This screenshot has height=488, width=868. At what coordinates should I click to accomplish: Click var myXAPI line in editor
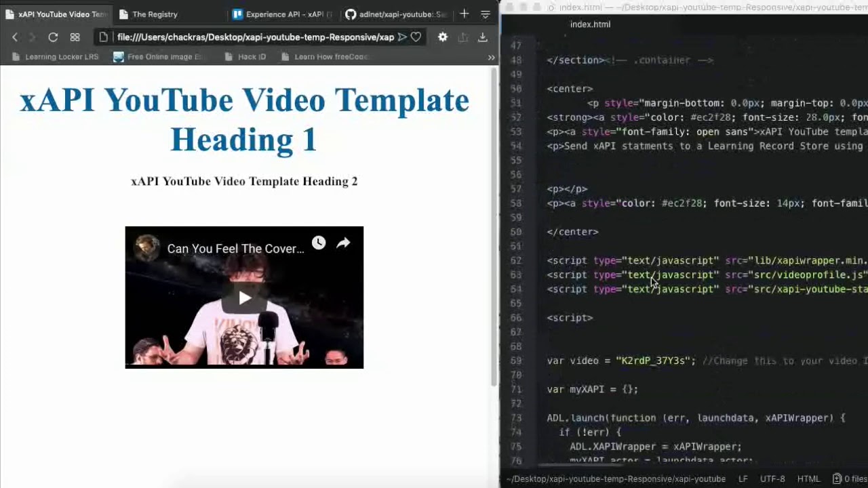[593, 389]
